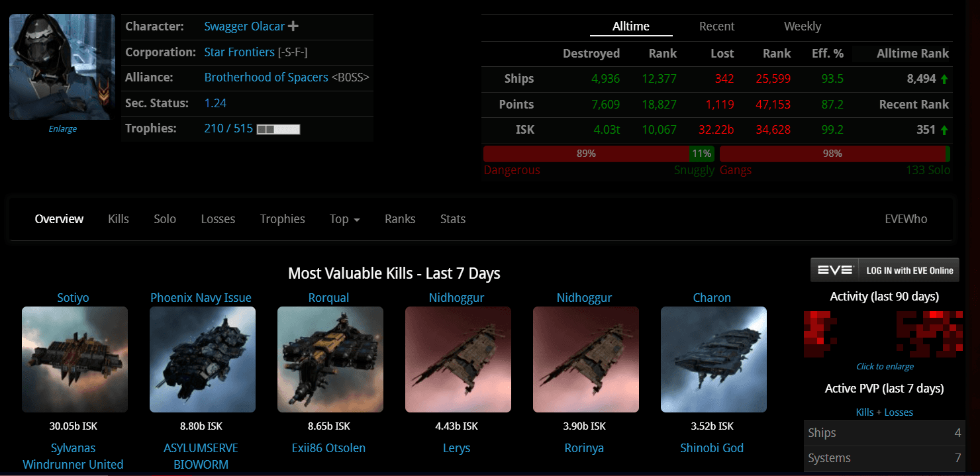Open Sylvanas Windrunner United victim link

[x=73, y=456]
